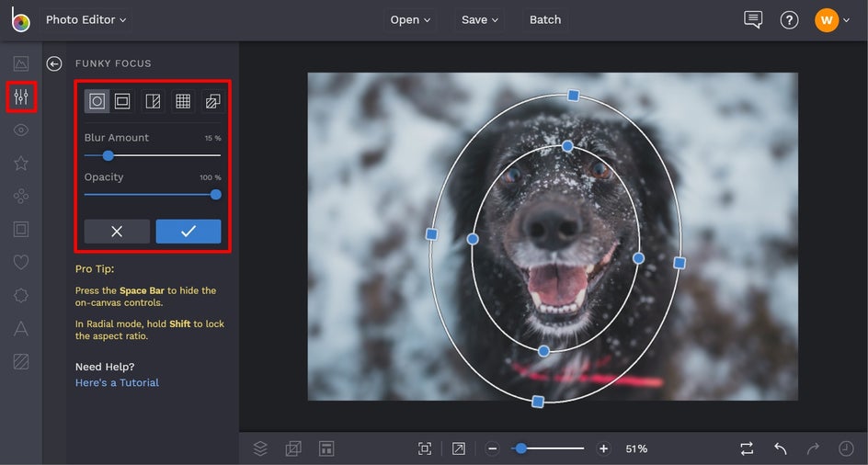This screenshot has height=465, width=868.
Task: Adjust the Blur Amount slider
Action: (153, 155)
